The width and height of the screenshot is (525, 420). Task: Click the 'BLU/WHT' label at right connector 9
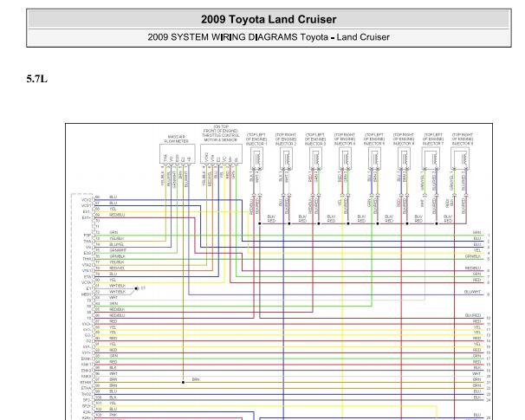[472, 292]
